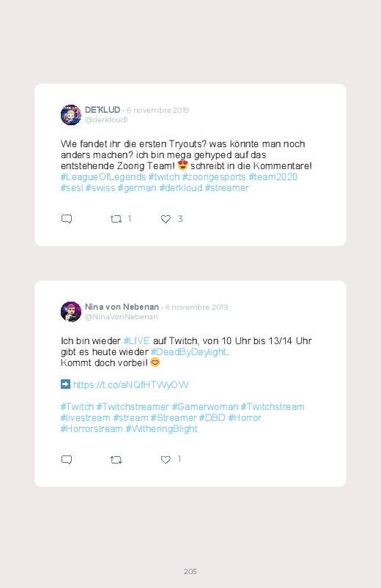
Task: Click the @NinaVonNebenan handle
Action: click(x=121, y=316)
